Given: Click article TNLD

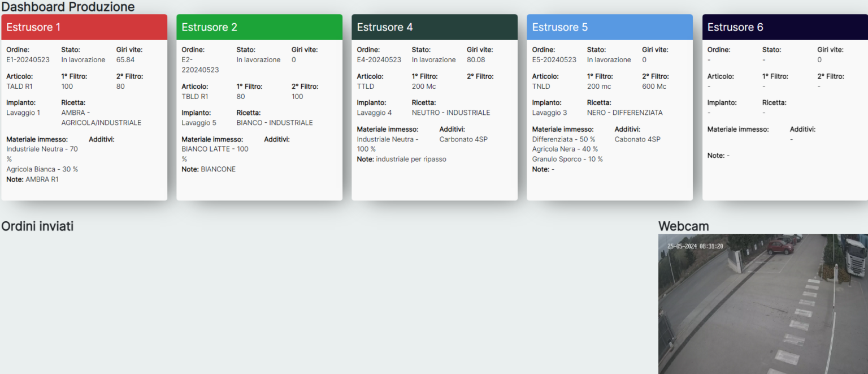Looking at the screenshot, I should (541, 87).
